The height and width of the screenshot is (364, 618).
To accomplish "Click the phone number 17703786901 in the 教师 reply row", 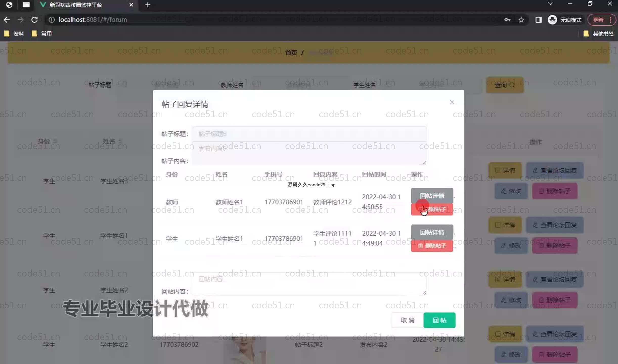I will coord(283,202).
